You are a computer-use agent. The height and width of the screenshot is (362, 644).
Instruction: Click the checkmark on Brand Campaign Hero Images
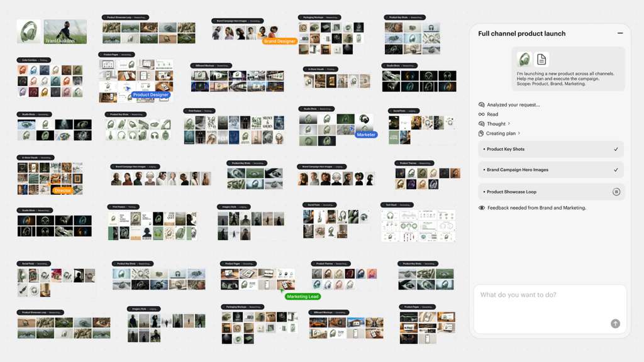(616, 170)
